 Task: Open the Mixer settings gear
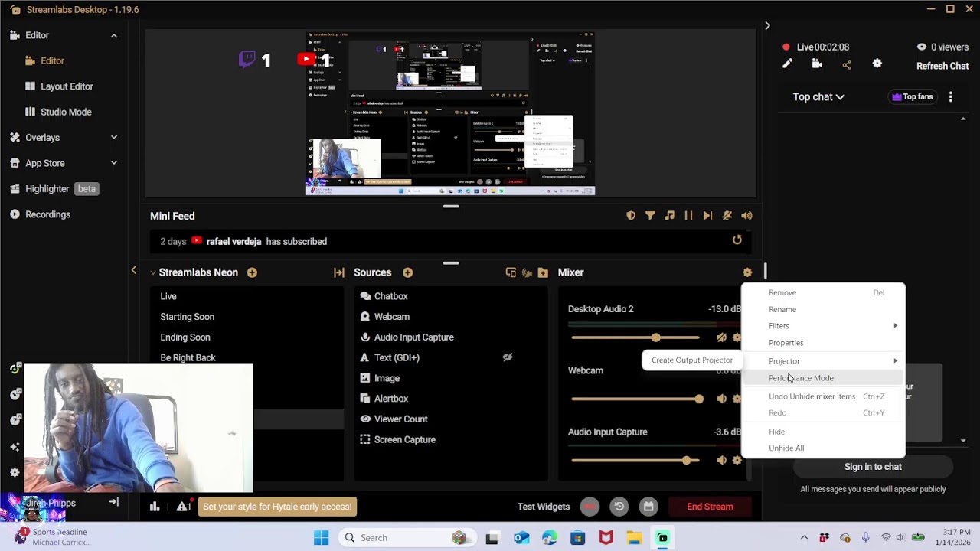point(747,272)
